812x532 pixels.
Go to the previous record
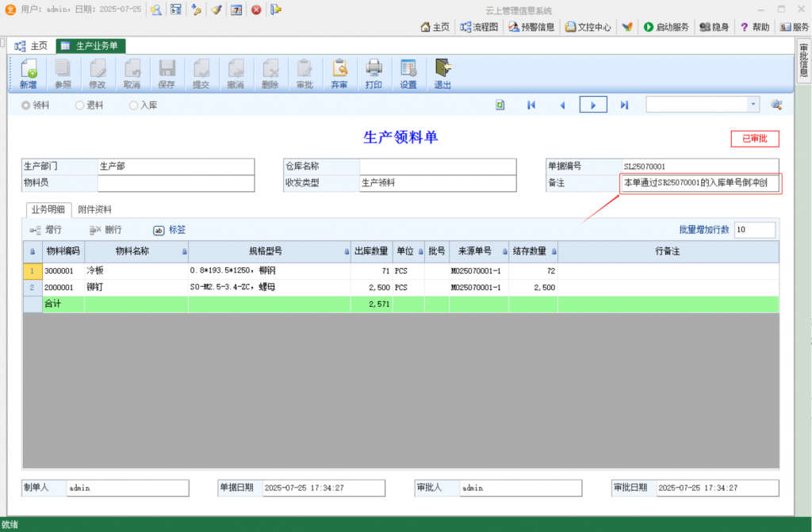click(562, 105)
